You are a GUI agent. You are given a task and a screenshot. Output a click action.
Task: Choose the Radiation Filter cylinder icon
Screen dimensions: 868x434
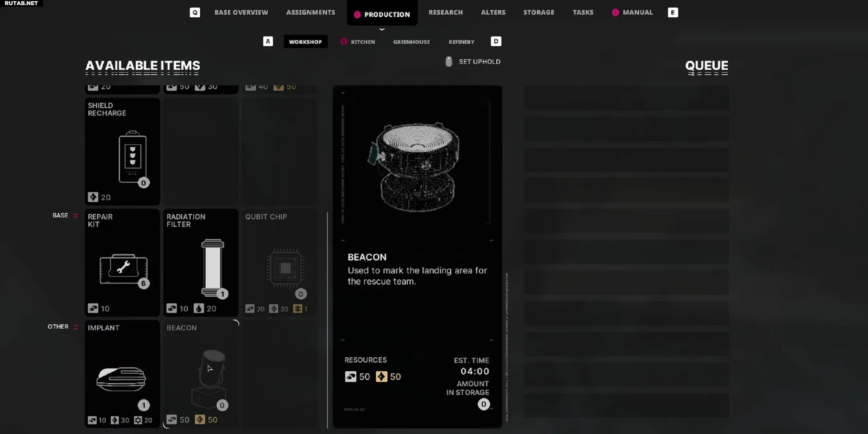pos(213,268)
